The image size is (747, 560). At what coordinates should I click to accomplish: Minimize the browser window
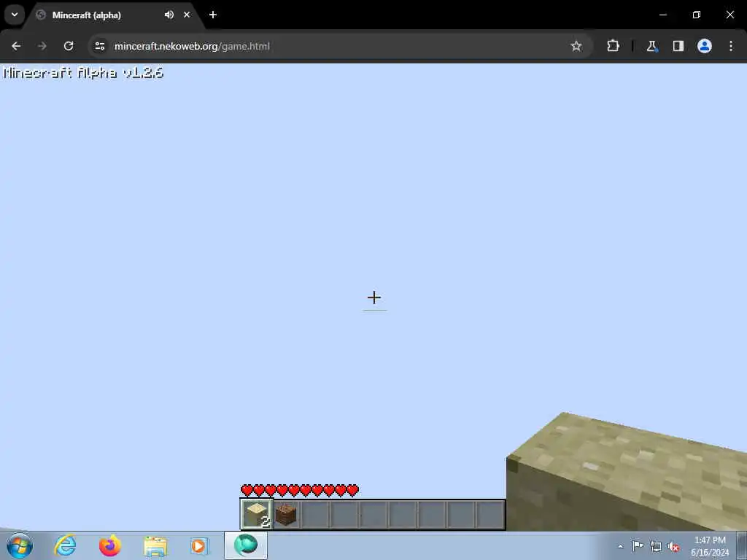pyautogui.click(x=663, y=15)
